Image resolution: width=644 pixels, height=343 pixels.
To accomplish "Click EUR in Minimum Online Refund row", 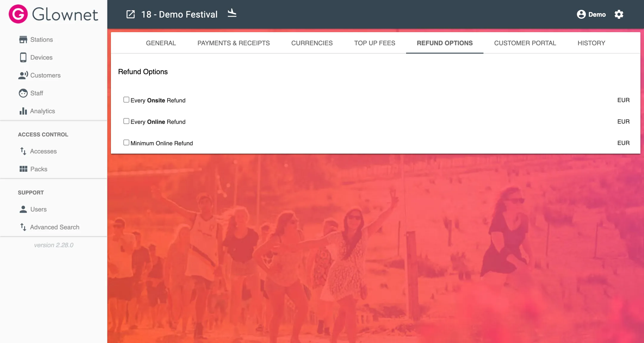I will click(623, 143).
